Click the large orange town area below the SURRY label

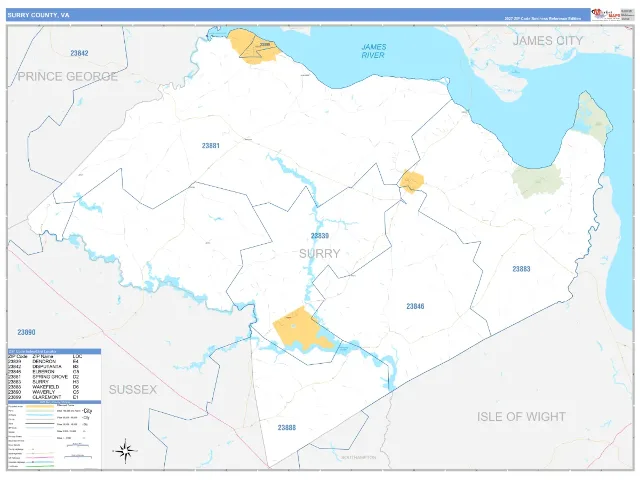[x=303, y=329]
